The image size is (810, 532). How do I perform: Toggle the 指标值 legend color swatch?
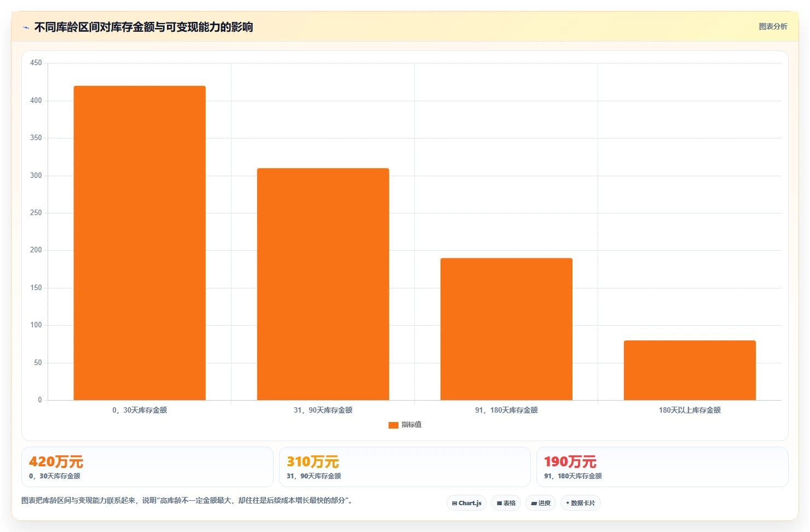coord(393,425)
